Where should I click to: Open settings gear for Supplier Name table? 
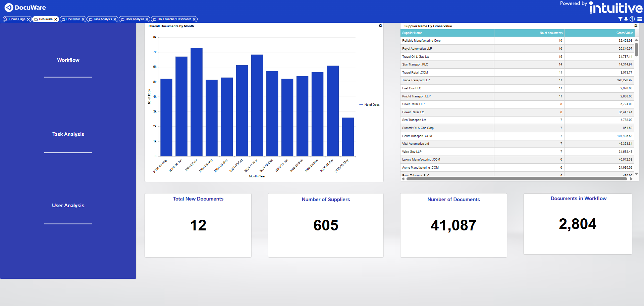636,26
